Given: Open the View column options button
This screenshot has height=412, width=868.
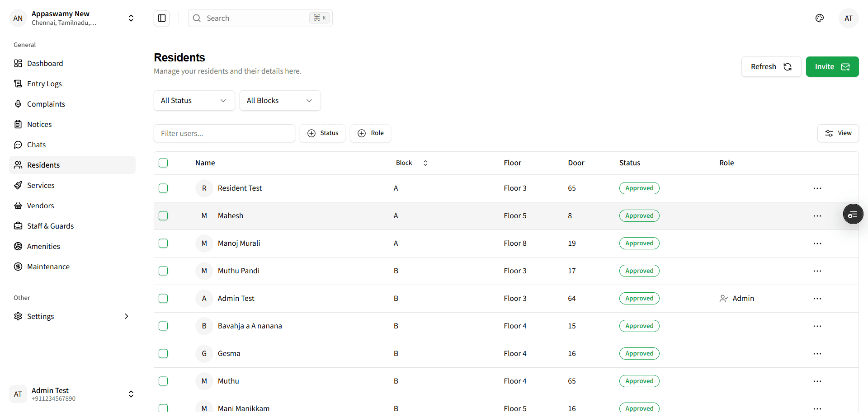Looking at the screenshot, I should click(838, 133).
